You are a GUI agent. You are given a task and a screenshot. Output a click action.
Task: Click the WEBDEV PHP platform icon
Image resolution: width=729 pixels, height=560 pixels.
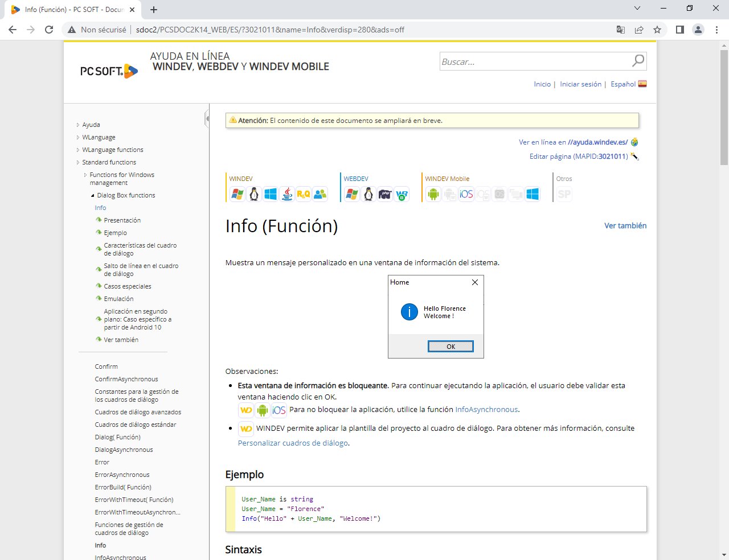tap(385, 194)
